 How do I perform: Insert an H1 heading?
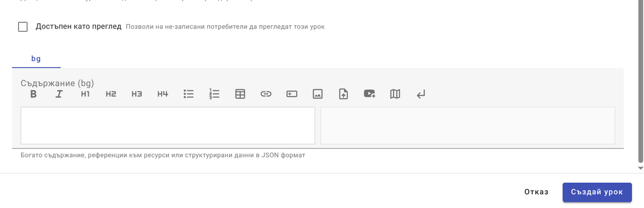click(x=85, y=94)
